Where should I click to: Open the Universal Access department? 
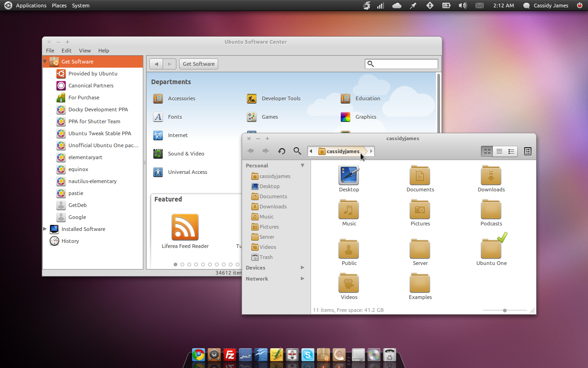180,172
